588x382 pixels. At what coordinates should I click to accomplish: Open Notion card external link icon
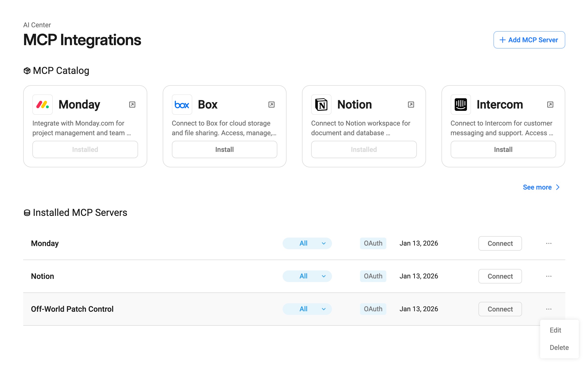click(411, 105)
